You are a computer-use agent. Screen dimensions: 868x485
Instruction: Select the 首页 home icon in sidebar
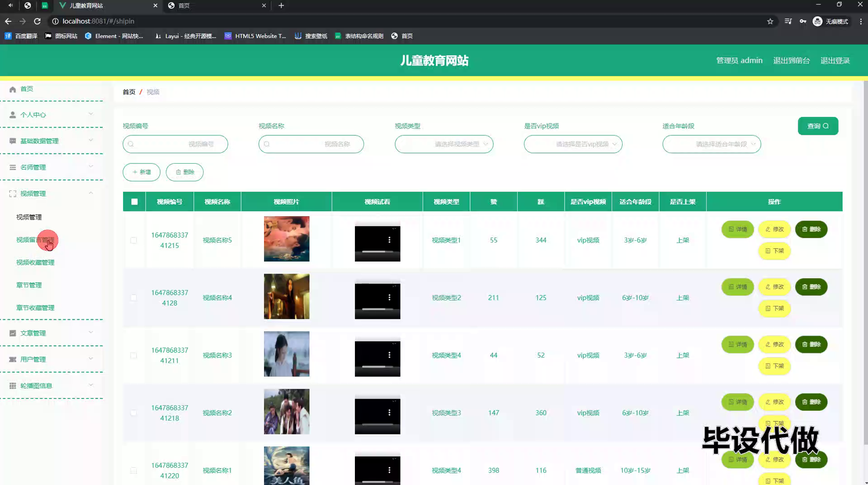point(13,89)
